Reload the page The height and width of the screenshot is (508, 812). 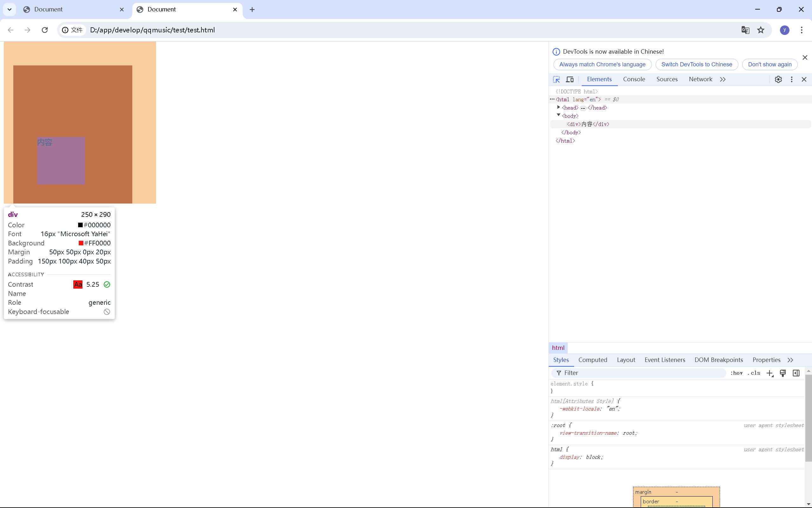click(45, 30)
